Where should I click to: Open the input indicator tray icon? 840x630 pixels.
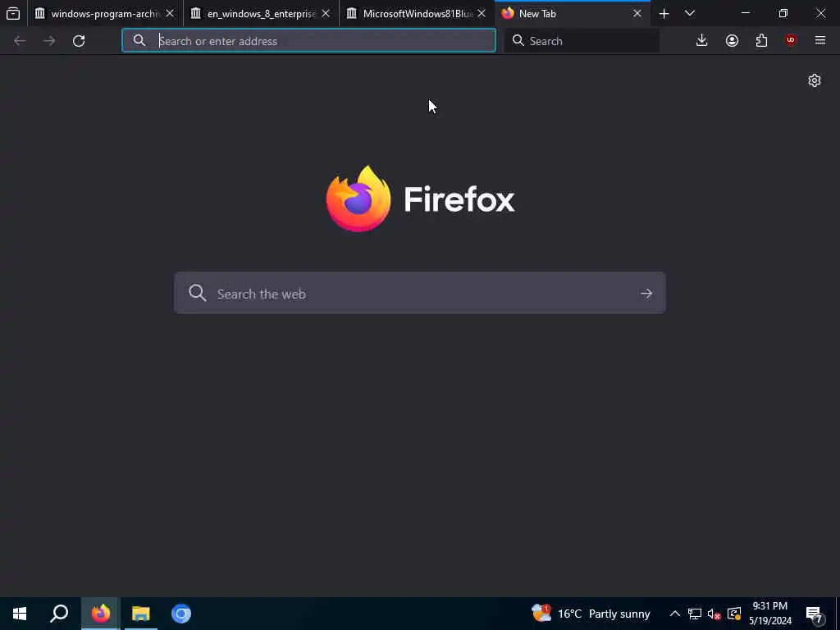pyautogui.click(x=734, y=614)
